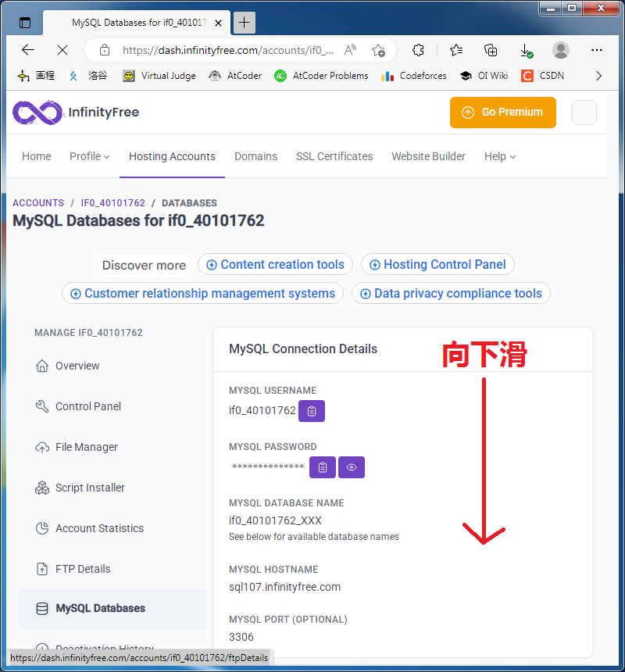Open the Website Builder page
Screen dimensions: 625x672
point(428,156)
